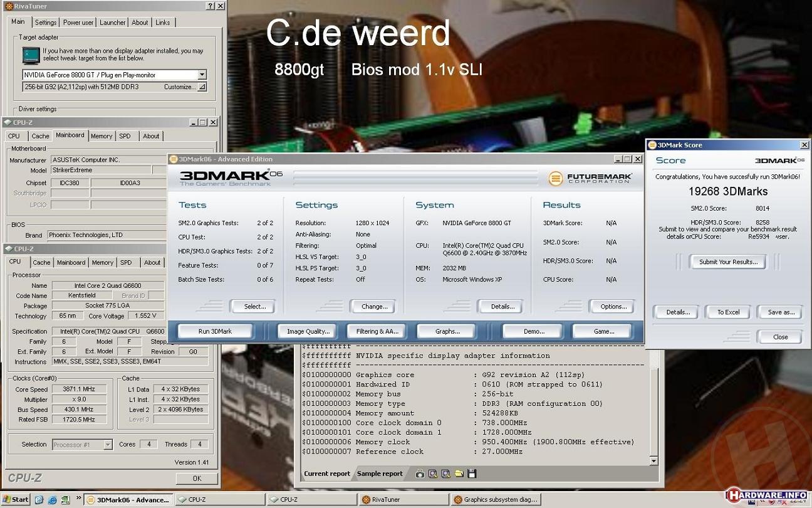Click the camera capture icon beside Sample report
812x508 pixels.
420,474
